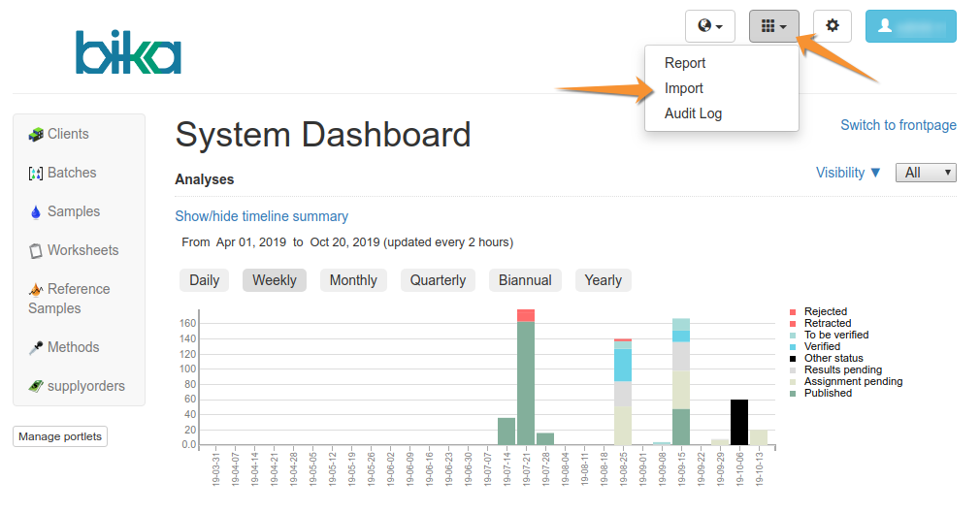Select Audit Log menu entry
Viewport: 980px width, 513px height.
pos(693,113)
